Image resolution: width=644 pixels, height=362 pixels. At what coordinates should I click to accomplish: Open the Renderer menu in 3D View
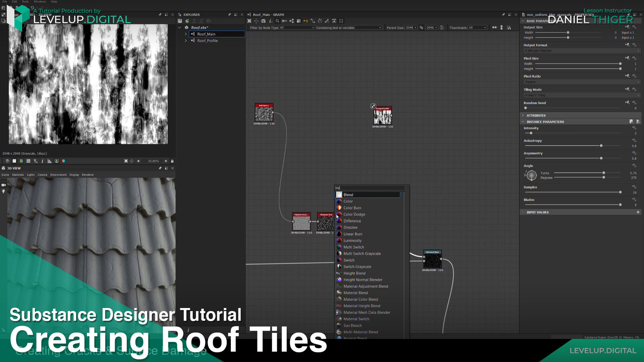tap(88, 175)
